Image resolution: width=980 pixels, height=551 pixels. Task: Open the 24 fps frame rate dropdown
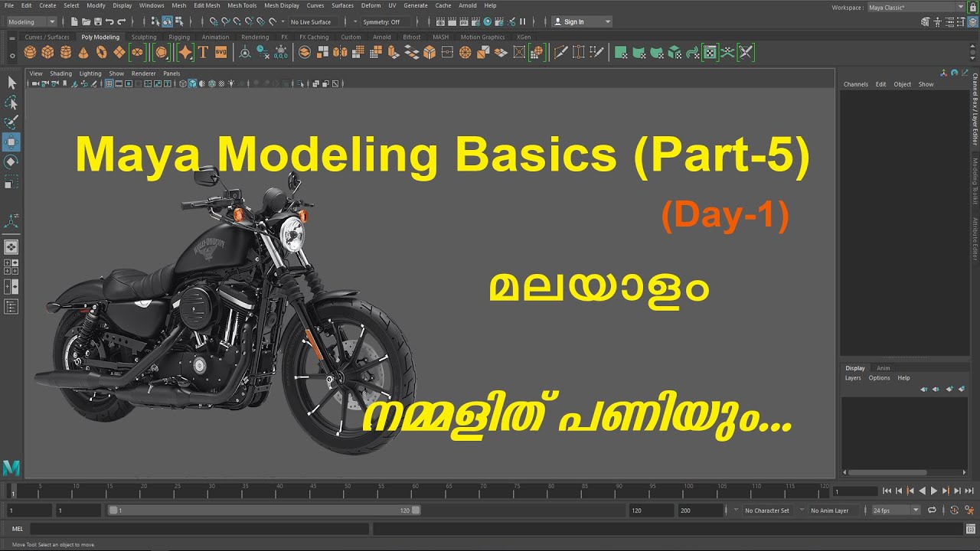897,510
